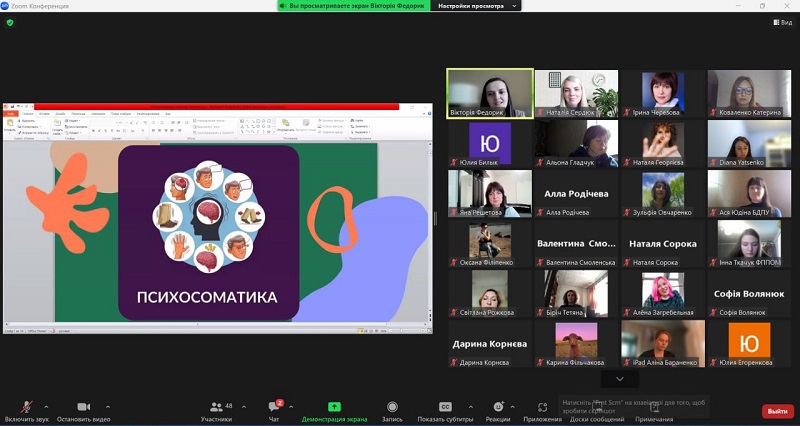Expand Настройки просмотра dropdown
This screenshot has width=800, height=426.
(476, 6)
